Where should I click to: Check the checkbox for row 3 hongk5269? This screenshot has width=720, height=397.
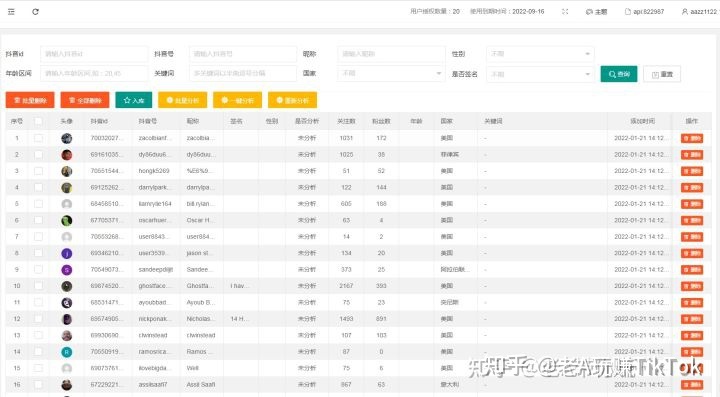tap(39, 171)
